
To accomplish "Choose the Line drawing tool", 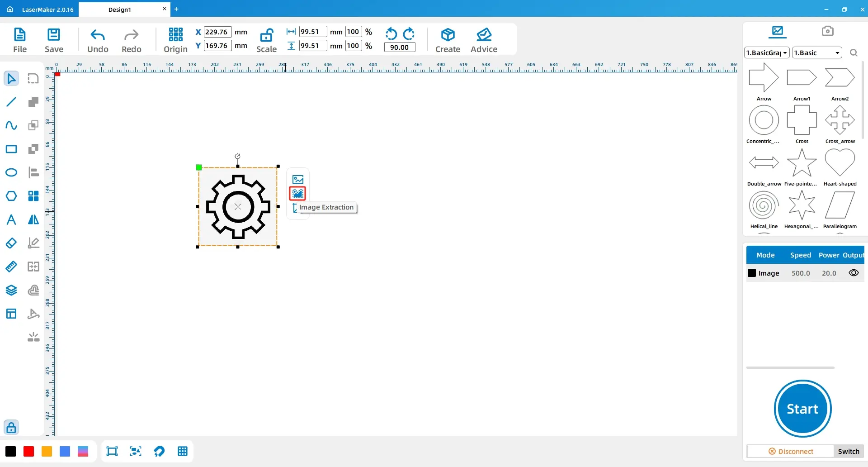I will [11, 102].
